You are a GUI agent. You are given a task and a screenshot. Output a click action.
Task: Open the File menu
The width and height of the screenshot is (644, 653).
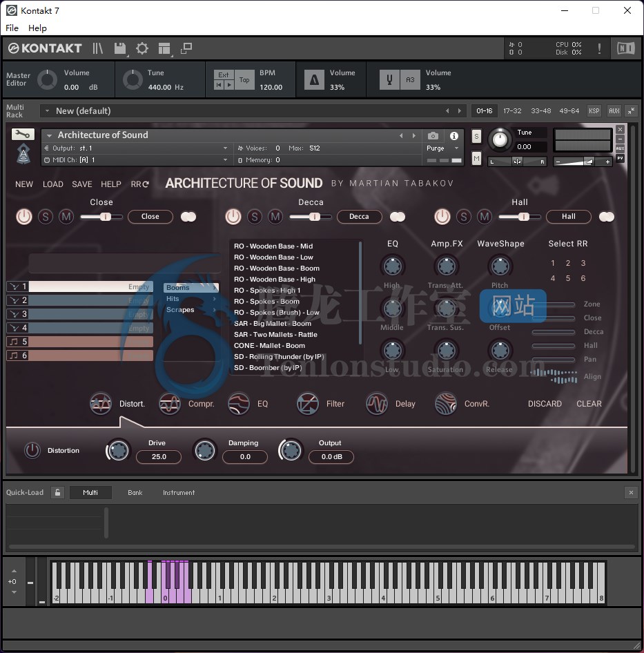12,28
